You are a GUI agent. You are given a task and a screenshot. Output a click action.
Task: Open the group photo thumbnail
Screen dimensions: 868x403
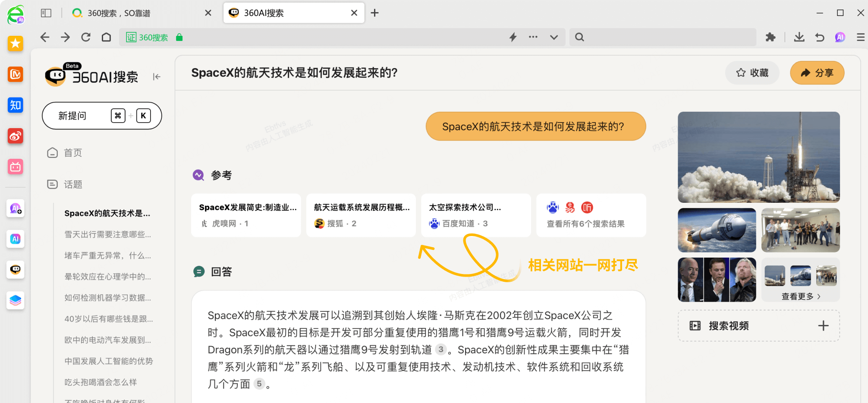pos(801,230)
